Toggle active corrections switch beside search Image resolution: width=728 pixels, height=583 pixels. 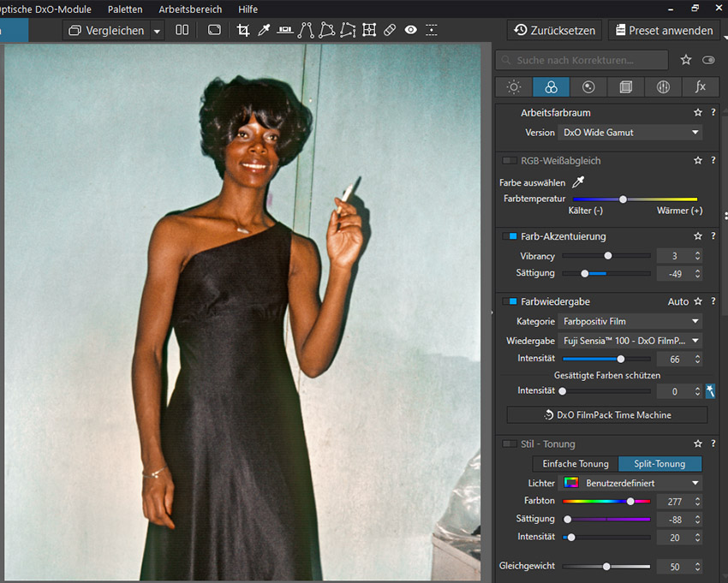pos(708,61)
